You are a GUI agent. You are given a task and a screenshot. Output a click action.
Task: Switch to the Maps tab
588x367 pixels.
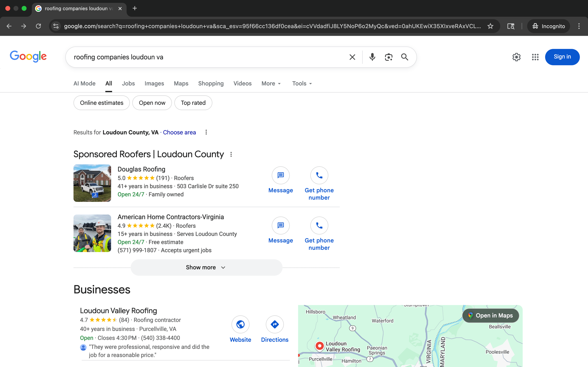[181, 83]
